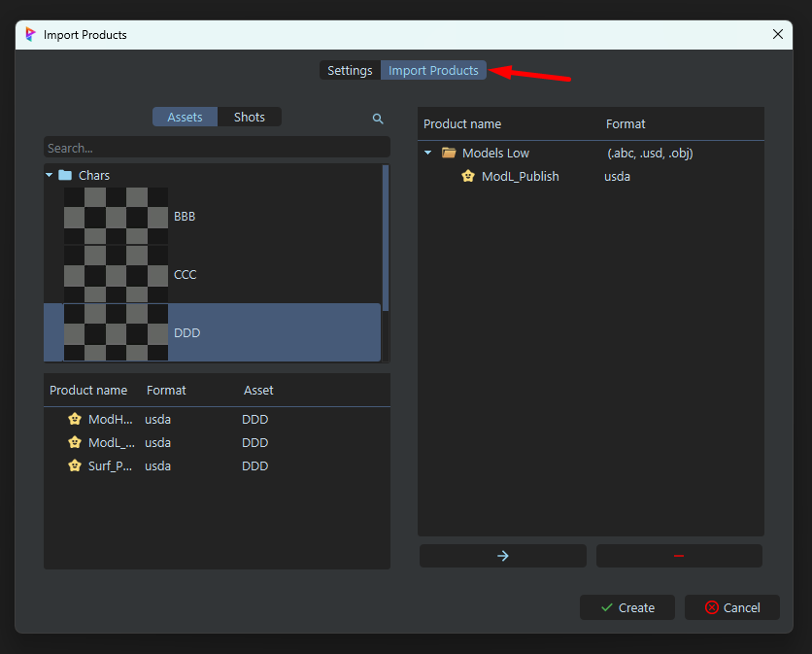Switch to Assets view toggle

pyautogui.click(x=185, y=117)
